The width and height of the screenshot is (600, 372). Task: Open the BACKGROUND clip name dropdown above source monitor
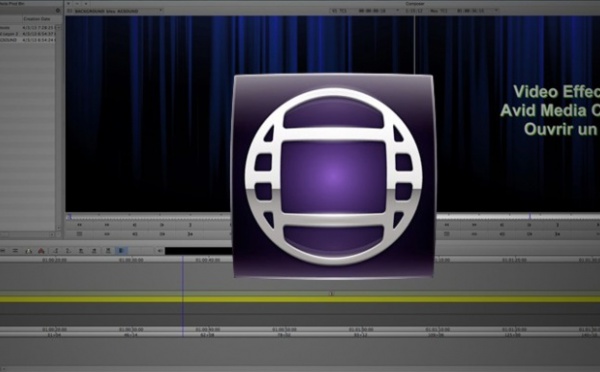point(114,11)
